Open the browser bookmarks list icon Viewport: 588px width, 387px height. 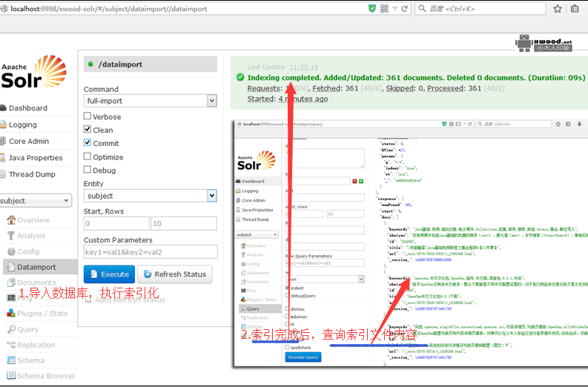click(575, 9)
